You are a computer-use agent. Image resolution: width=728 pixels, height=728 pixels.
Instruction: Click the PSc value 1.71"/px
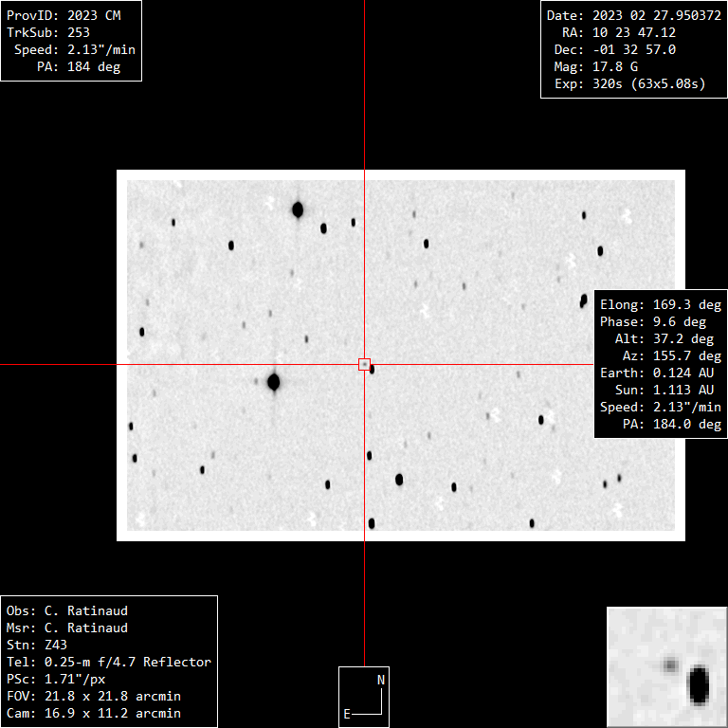click(75, 680)
